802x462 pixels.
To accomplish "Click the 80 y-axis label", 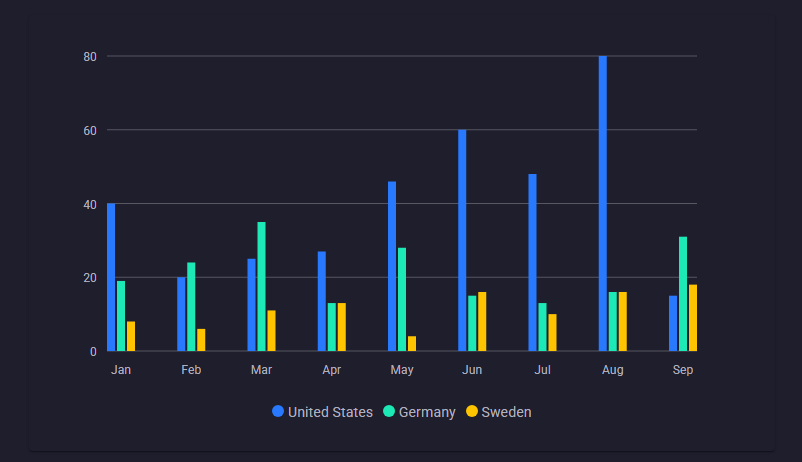I will coord(90,56).
